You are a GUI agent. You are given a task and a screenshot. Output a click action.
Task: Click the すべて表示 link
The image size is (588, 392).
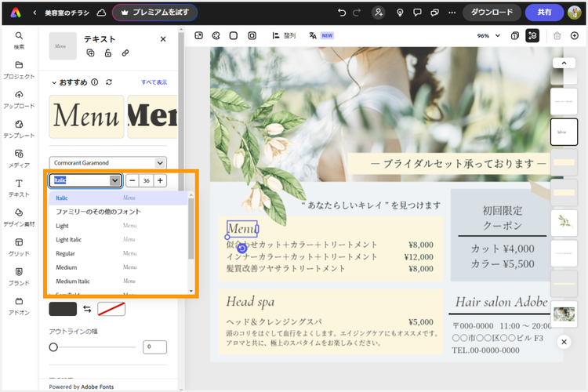(x=154, y=82)
